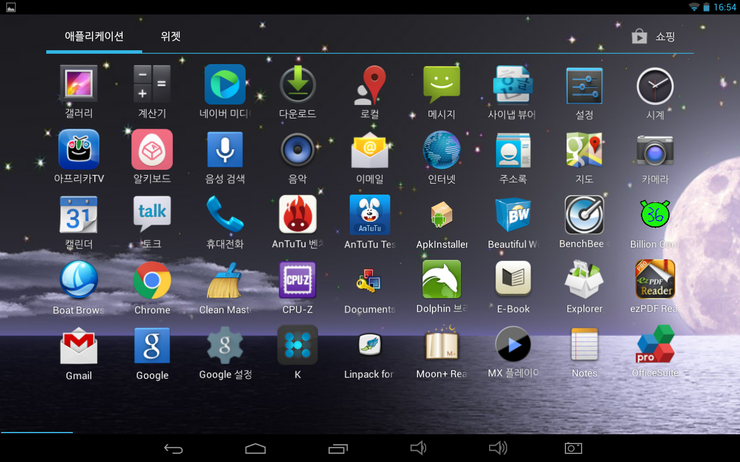Open Google 설정 settings app
The height and width of the screenshot is (462, 740).
tap(225, 346)
